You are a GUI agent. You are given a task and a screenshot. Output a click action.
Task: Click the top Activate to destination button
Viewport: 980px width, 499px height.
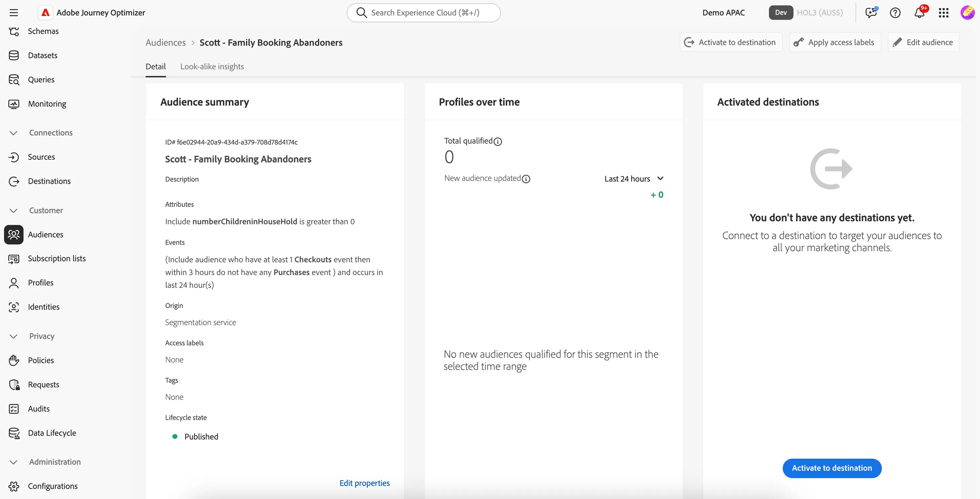731,42
